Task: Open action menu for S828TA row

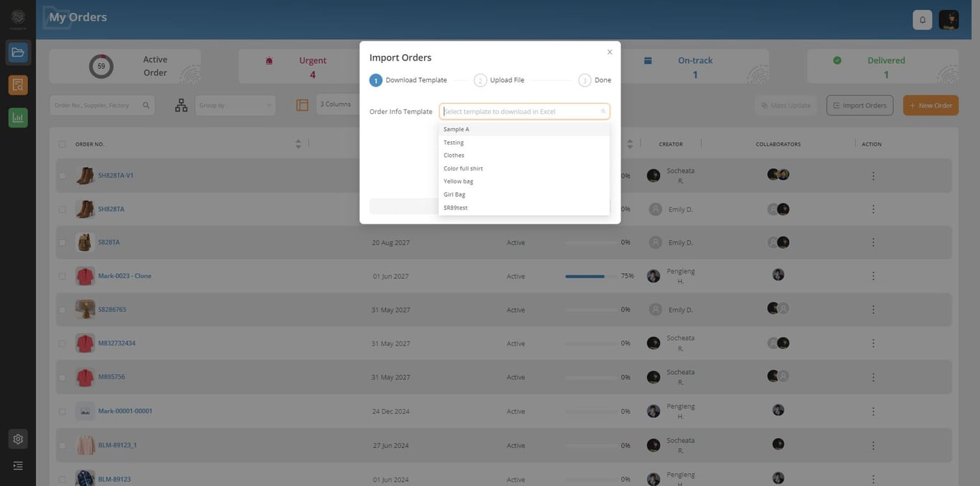Action: pos(873,242)
